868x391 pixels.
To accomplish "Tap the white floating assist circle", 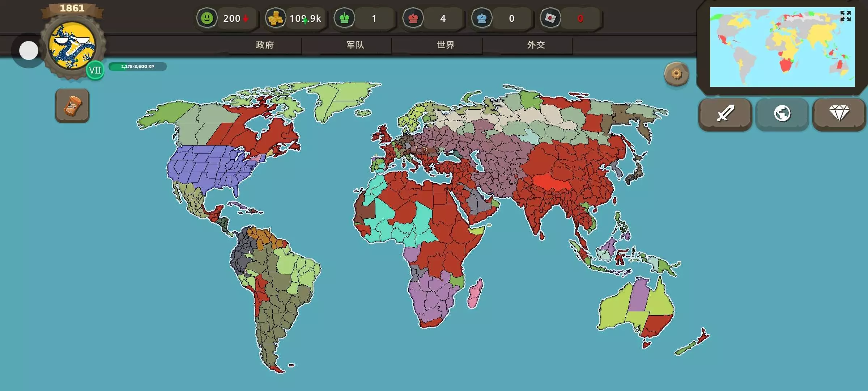I will [29, 50].
